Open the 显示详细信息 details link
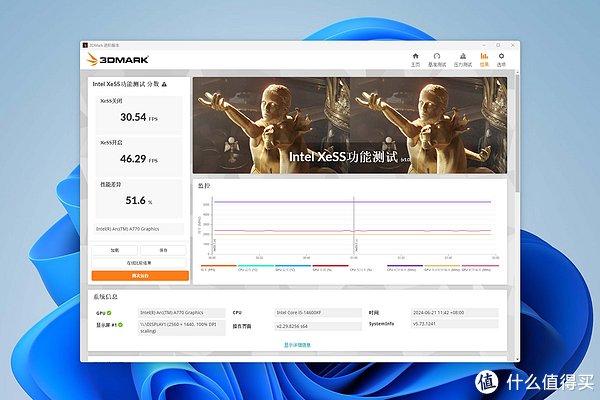The image size is (600, 400). click(297, 345)
